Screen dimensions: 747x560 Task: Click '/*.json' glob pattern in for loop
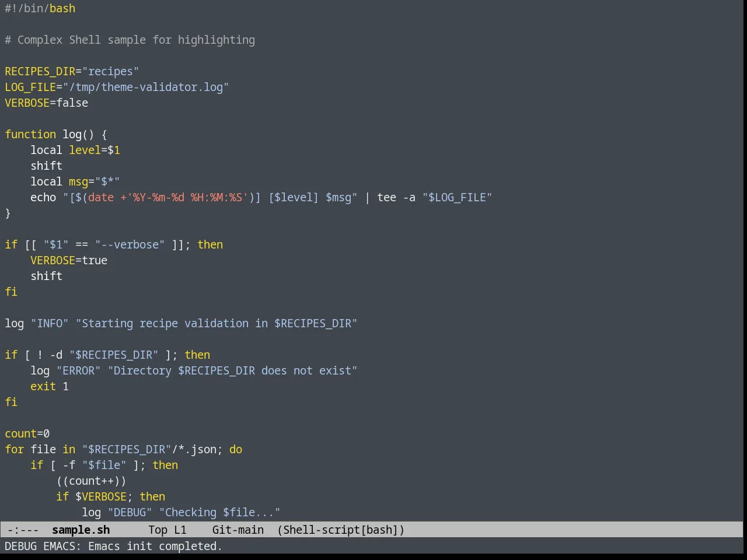(x=194, y=449)
